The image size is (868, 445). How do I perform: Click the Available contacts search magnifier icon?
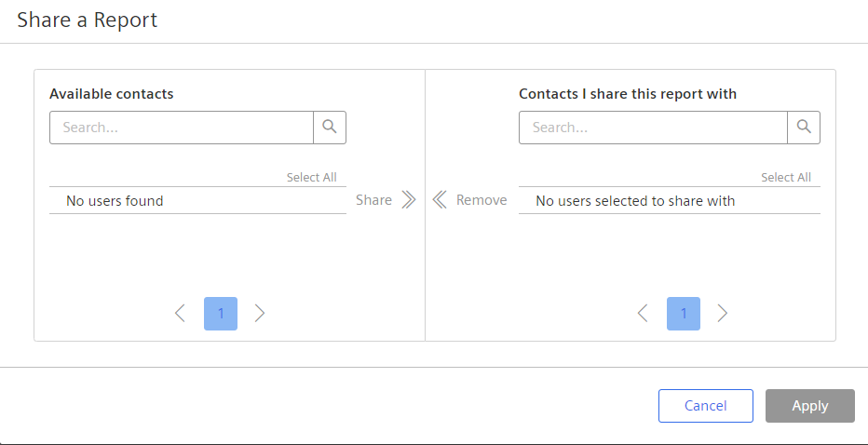(330, 128)
